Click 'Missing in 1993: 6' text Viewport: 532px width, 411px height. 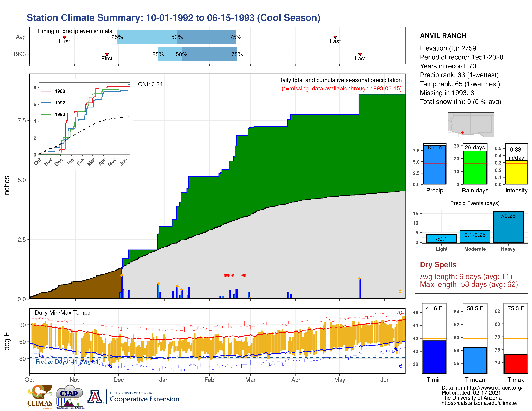click(447, 93)
